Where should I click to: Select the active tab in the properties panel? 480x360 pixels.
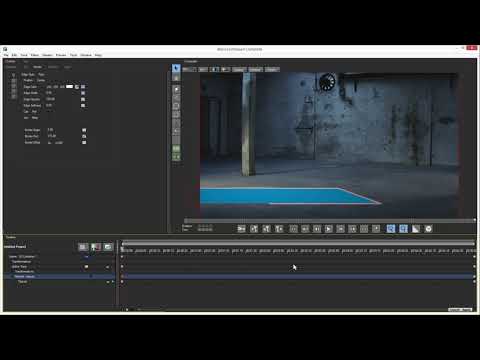pos(37,67)
